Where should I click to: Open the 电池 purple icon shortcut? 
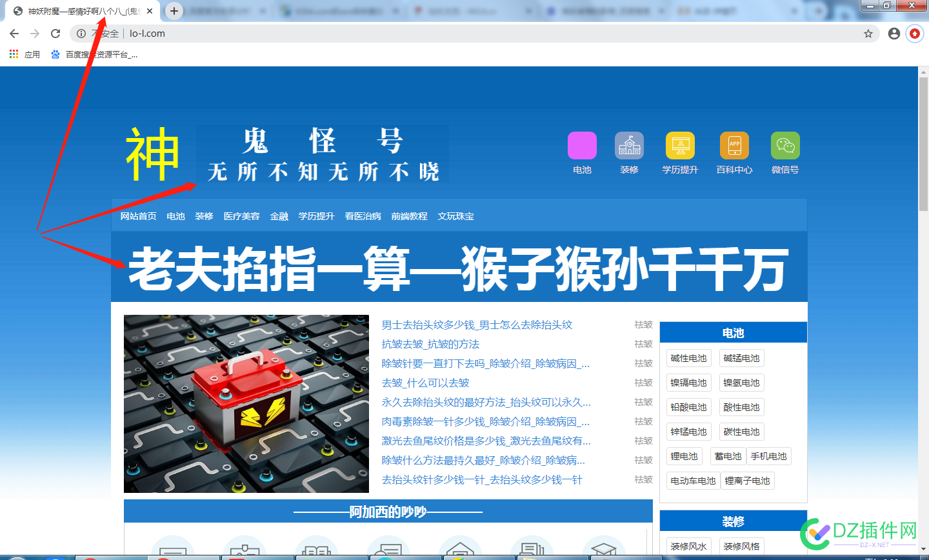[x=582, y=145]
